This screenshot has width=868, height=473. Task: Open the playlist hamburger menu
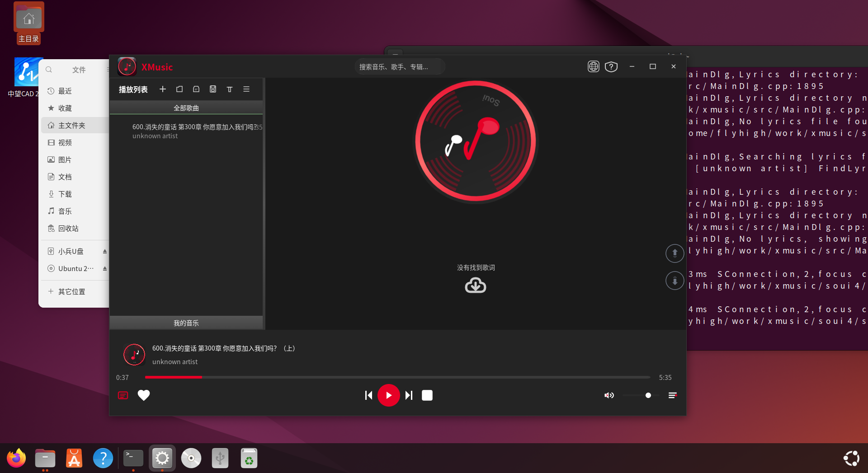tap(246, 89)
